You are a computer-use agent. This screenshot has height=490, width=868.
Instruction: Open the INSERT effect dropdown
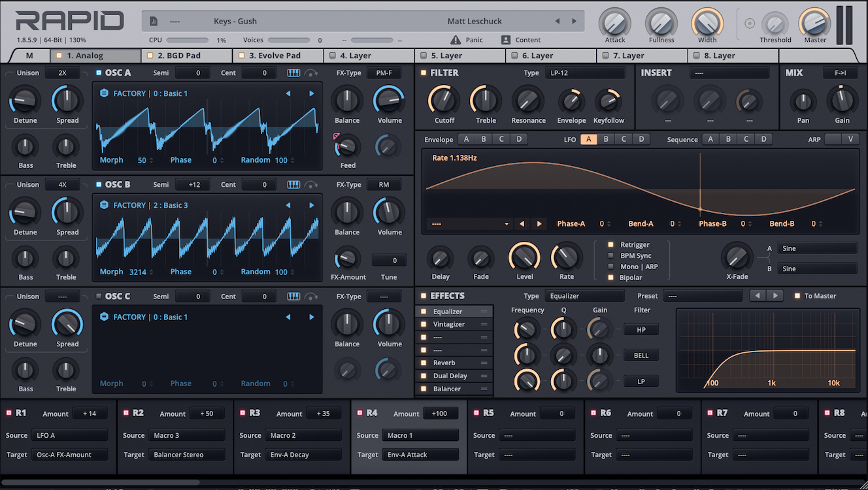(x=730, y=73)
